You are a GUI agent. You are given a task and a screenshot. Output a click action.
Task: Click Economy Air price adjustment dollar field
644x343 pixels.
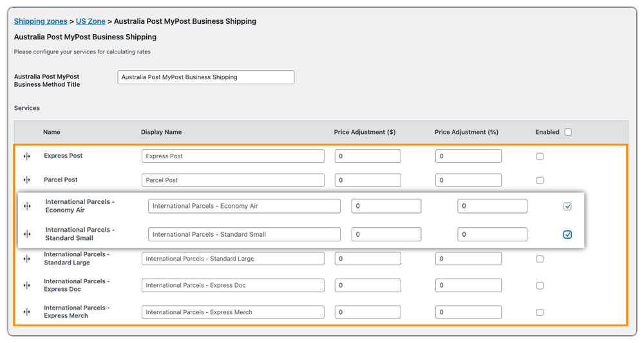point(386,206)
